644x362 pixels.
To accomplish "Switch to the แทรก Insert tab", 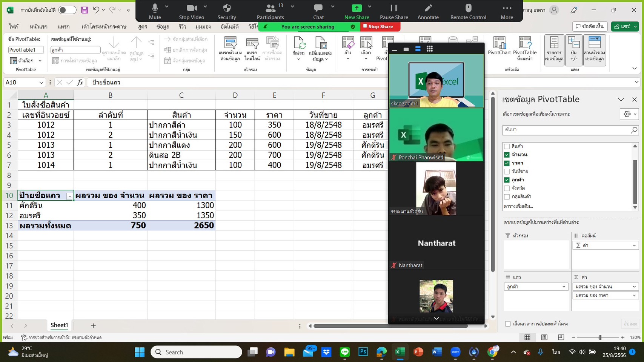I will coord(64,26).
